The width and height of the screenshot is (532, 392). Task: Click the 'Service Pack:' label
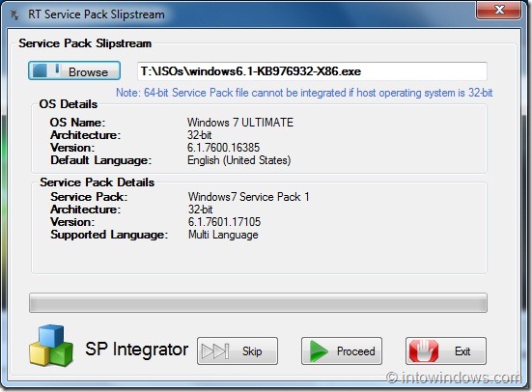89,197
